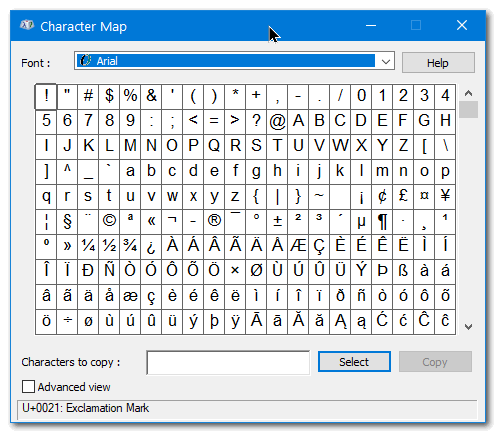Click the Character Map title bar icon
The height and width of the screenshot is (434, 497).
coord(27,25)
